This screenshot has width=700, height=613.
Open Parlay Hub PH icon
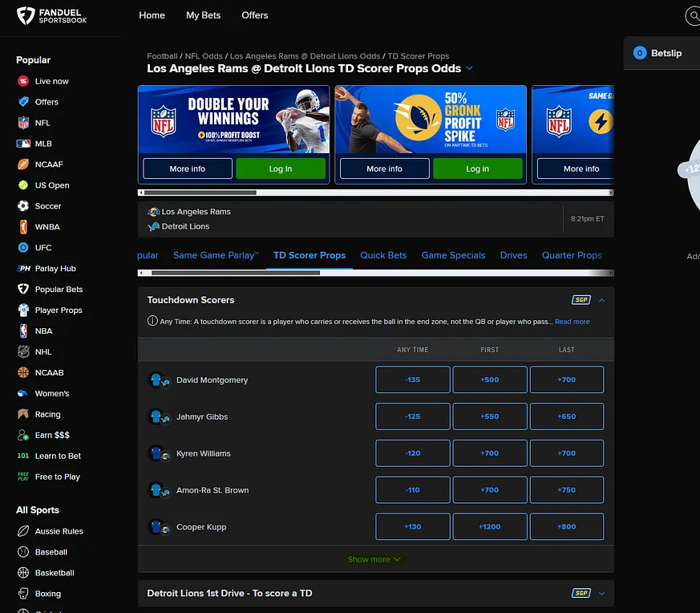pos(23,269)
